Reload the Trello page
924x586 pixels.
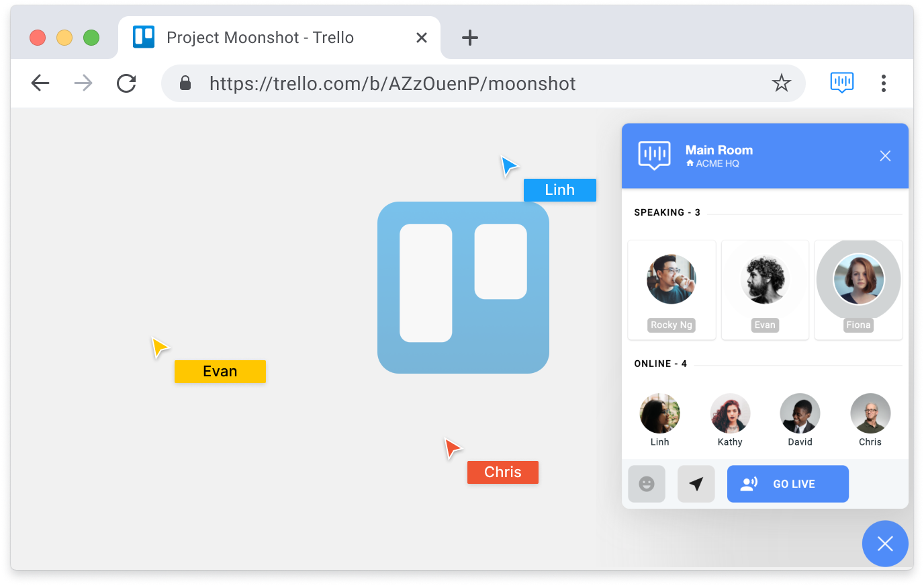[126, 83]
